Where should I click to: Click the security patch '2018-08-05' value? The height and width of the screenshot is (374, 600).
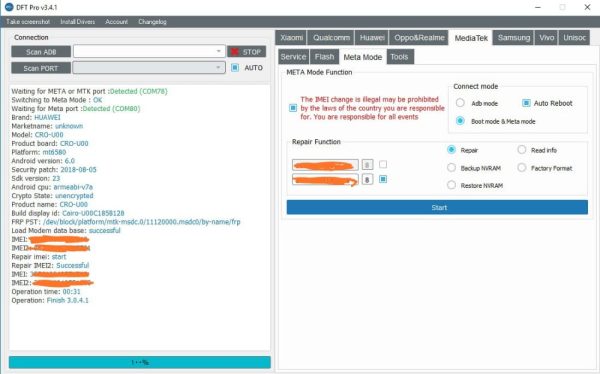coord(78,170)
